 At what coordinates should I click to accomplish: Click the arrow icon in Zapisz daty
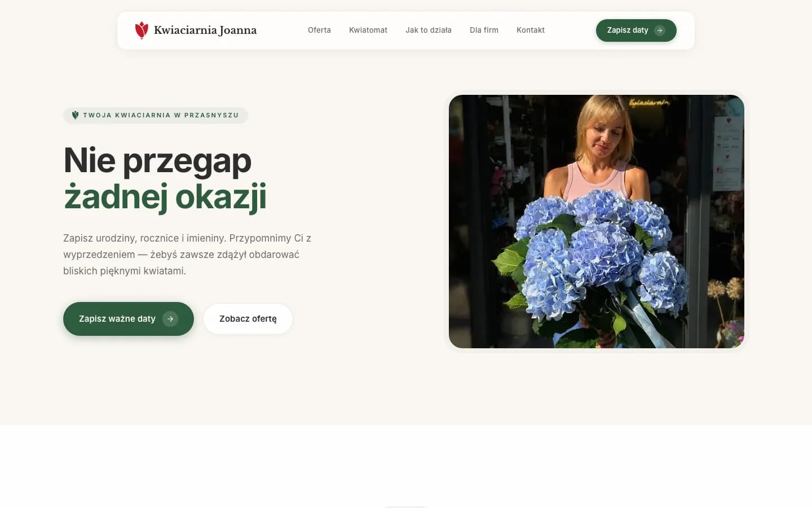click(x=660, y=30)
